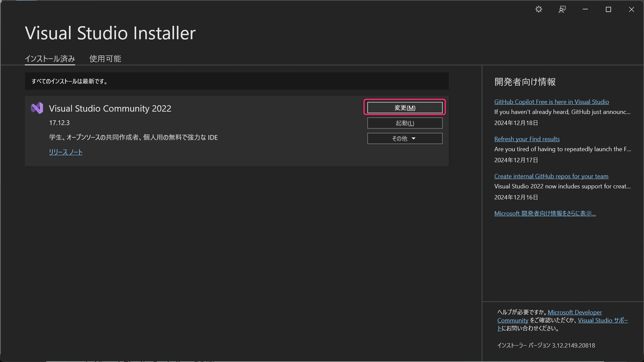Switch to the 使用可能 tab
Viewport: 644px width, 362px height.
coord(105,59)
